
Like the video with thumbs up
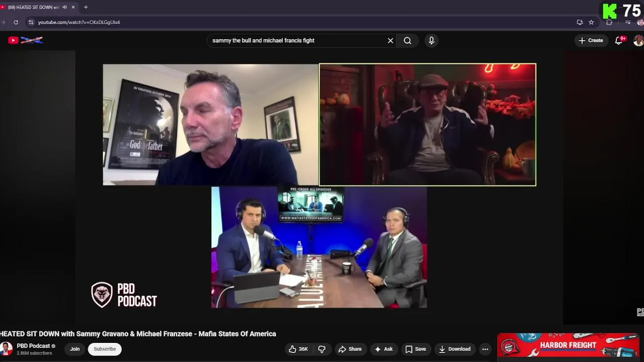(298, 349)
